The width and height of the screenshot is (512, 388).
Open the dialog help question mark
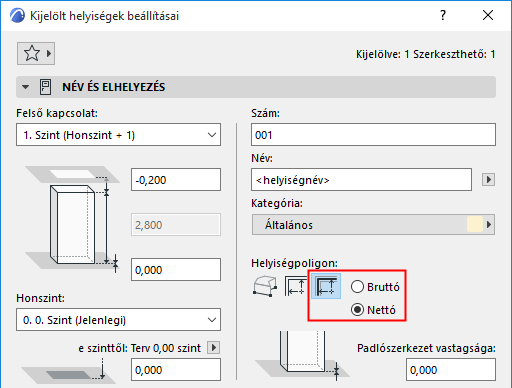coord(443,15)
